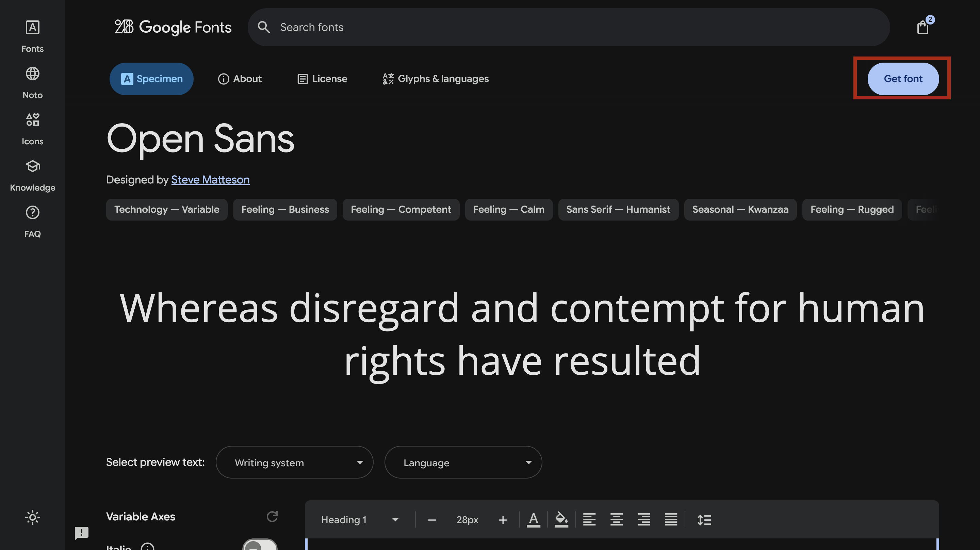Change background fill color tool
Viewport: 980px width, 550px height.
(x=561, y=520)
